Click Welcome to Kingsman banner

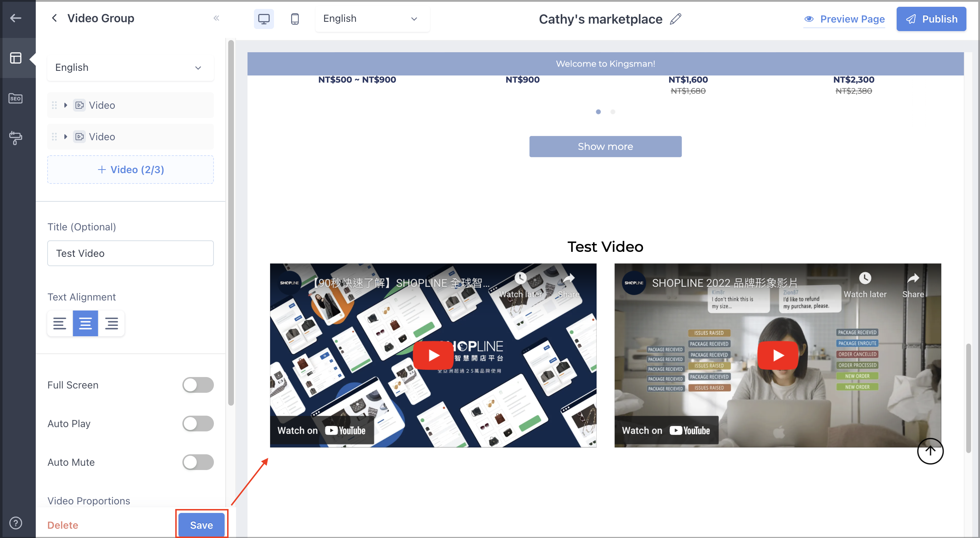tap(605, 64)
